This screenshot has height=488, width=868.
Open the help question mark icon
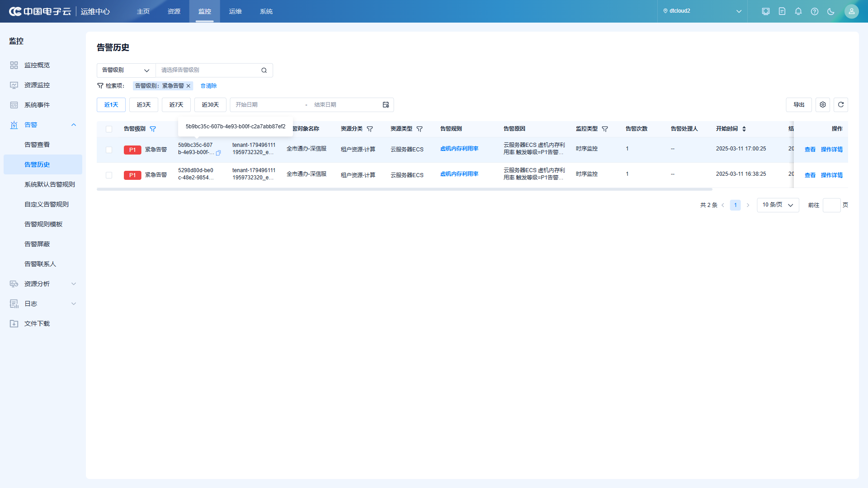(814, 11)
